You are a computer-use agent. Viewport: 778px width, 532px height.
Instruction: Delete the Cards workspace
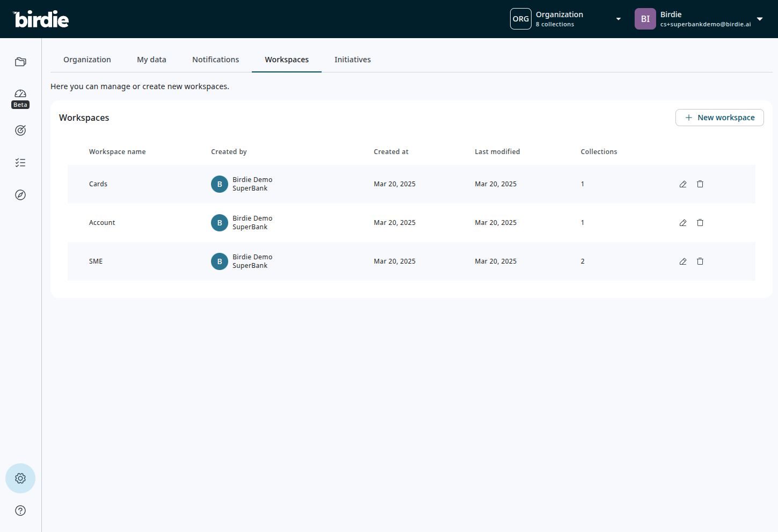coord(700,184)
